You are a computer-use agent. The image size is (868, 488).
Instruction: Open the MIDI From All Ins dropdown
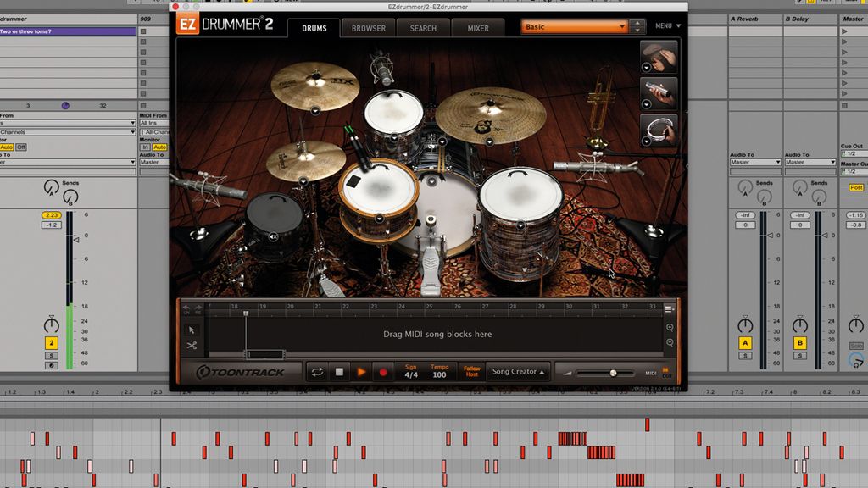click(x=153, y=122)
